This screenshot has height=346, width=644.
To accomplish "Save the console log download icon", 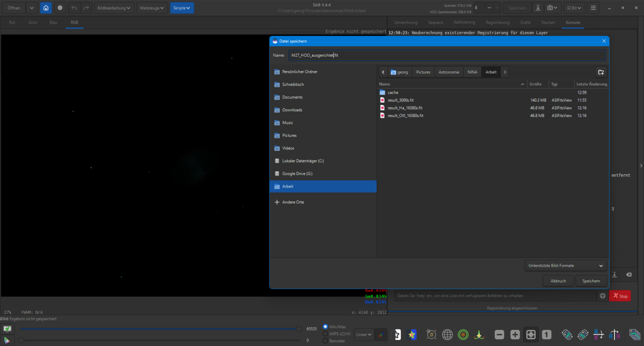I will pos(615,274).
